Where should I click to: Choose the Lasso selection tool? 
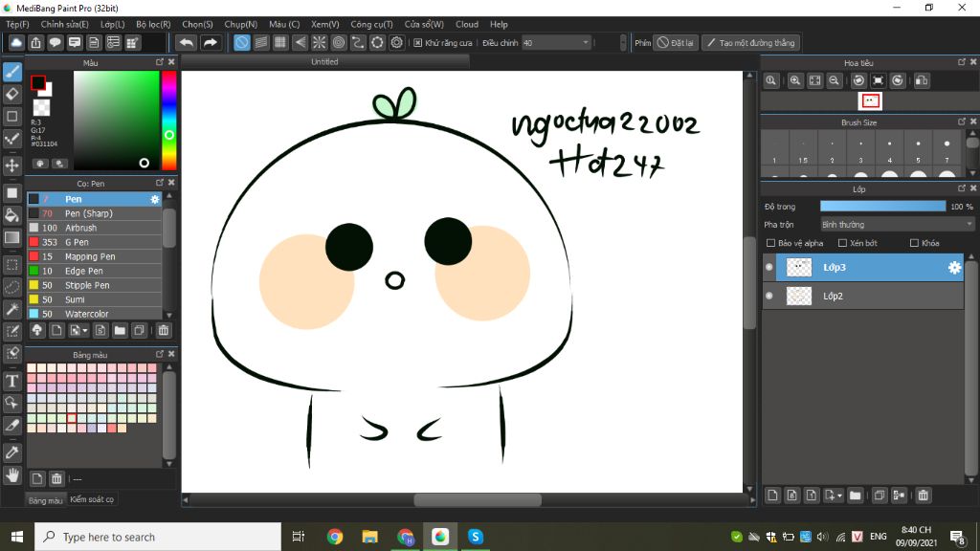pyautogui.click(x=12, y=287)
